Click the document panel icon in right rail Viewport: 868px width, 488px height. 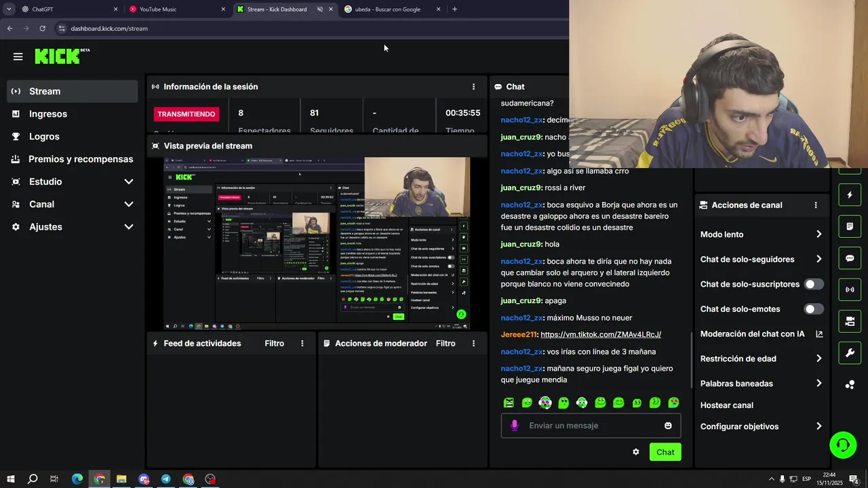[x=850, y=226]
